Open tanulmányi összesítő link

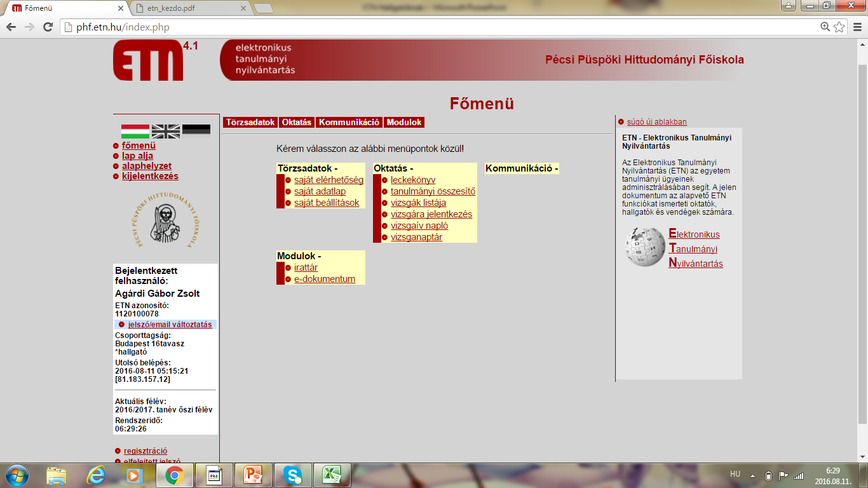(433, 191)
